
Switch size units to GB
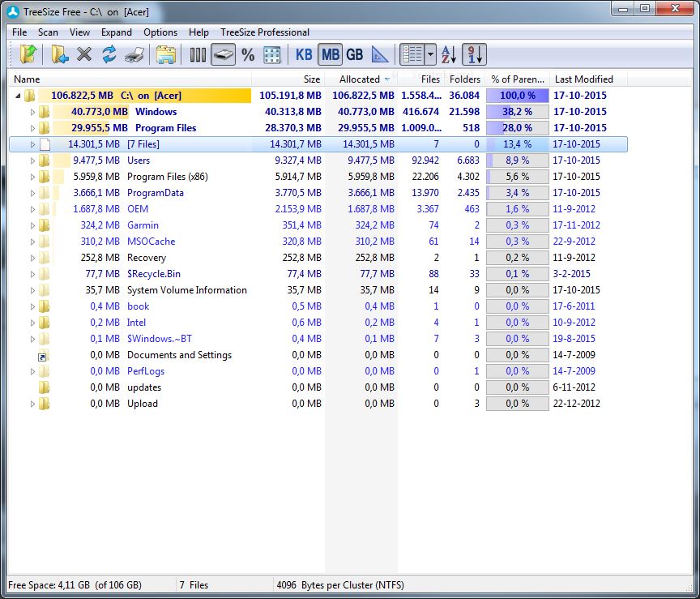click(x=354, y=55)
